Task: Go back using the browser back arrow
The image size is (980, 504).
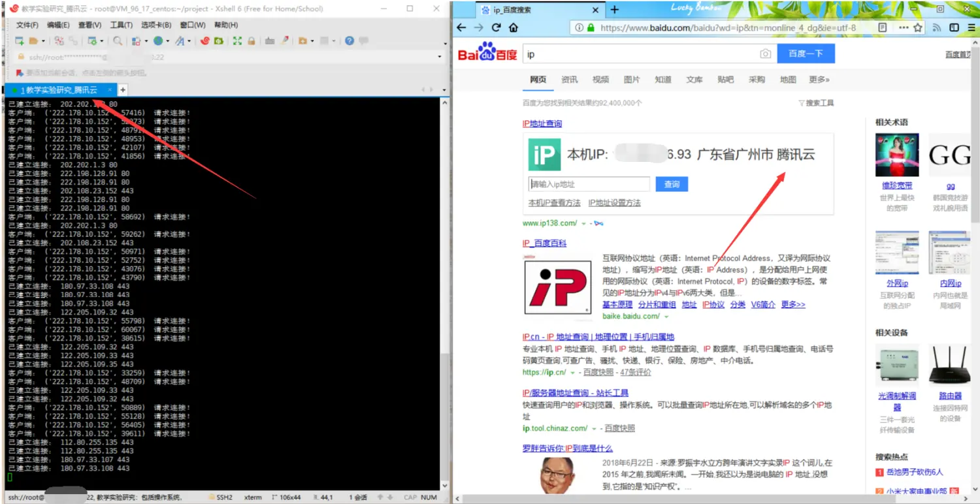Action: 462,27
